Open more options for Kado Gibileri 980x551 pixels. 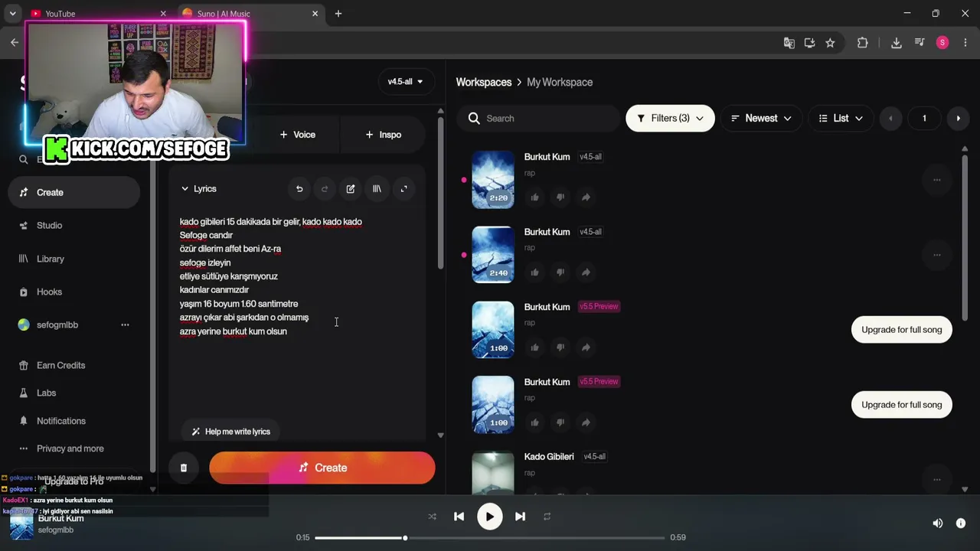tap(936, 480)
